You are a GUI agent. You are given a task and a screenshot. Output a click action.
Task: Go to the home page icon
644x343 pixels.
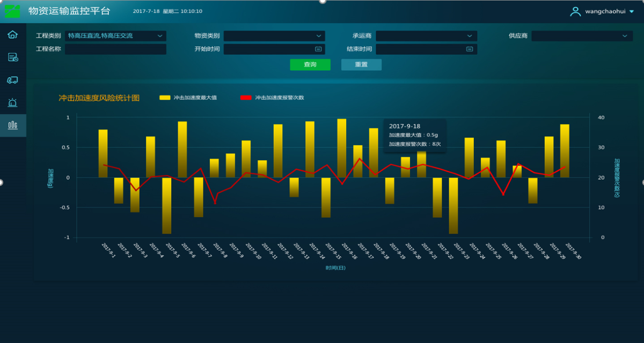(12, 35)
